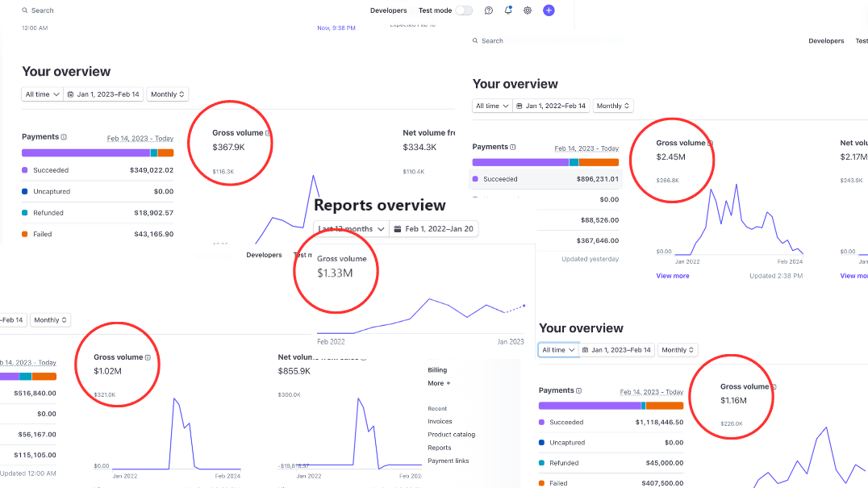Click the info icon beside $367.9K Gross volume
The width and height of the screenshot is (868, 488).
click(268, 133)
